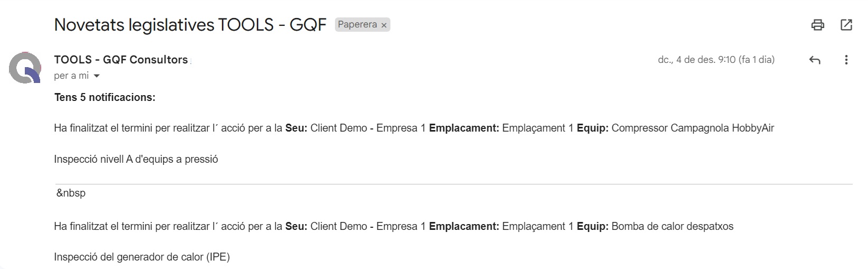Click the stray '&nbsp' text
The height and width of the screenshot is (269, 868).
(x=71, y=193)
